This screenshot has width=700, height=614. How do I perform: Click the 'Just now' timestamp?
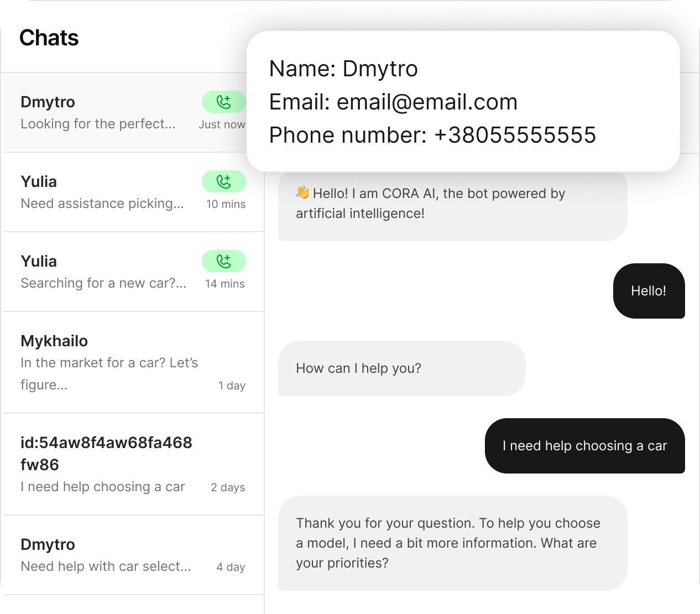[222, 125]
